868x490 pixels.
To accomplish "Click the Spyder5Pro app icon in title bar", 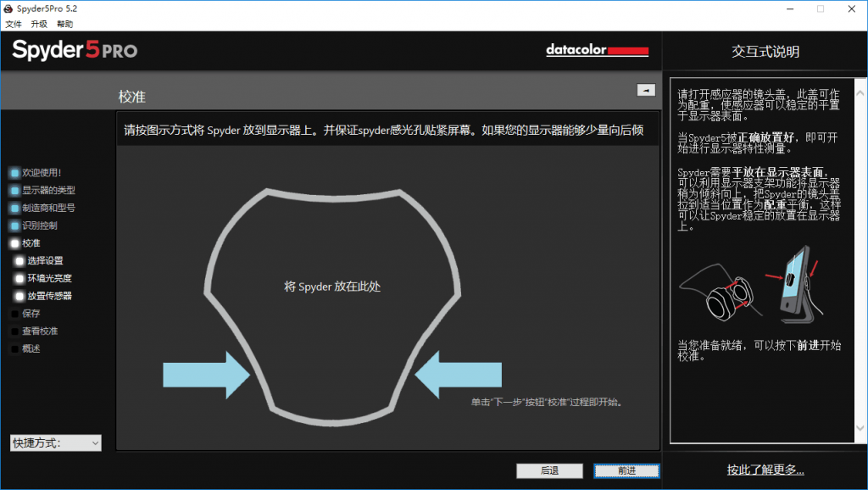I will 8,8.
